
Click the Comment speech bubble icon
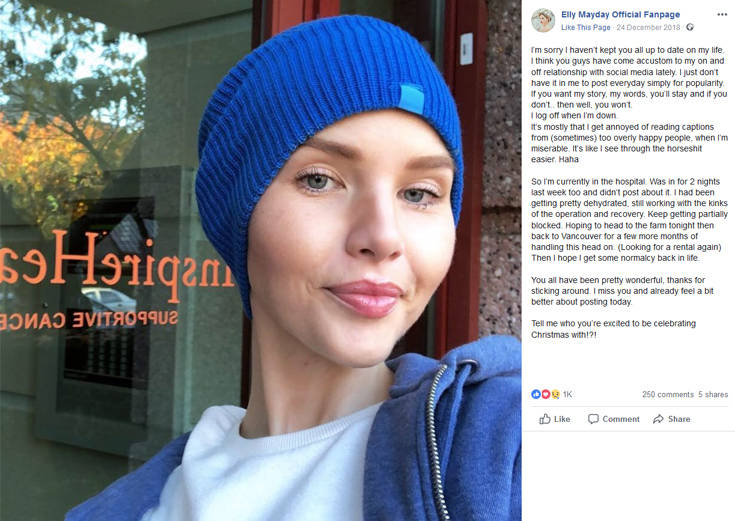593,419
